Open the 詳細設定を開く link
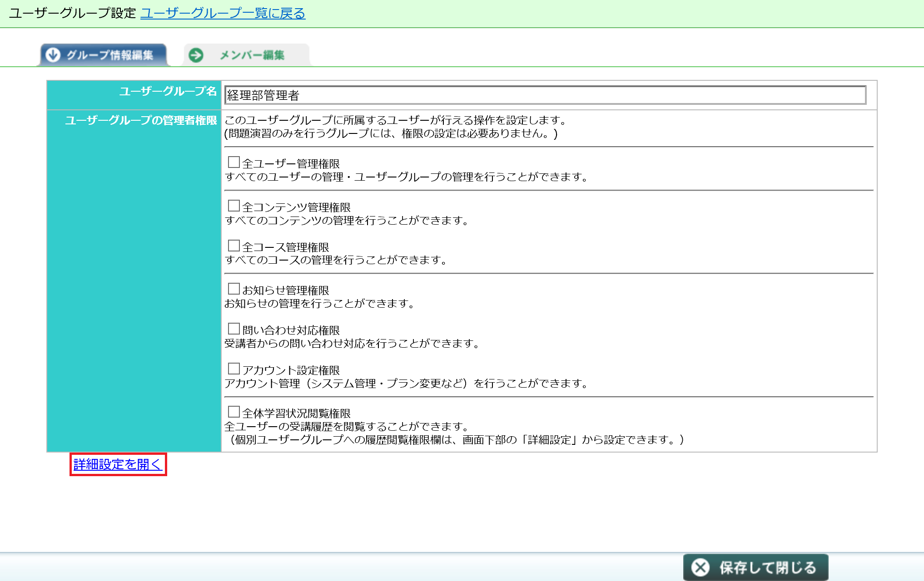Screen dimensions: 924x581 pos(118,464)
